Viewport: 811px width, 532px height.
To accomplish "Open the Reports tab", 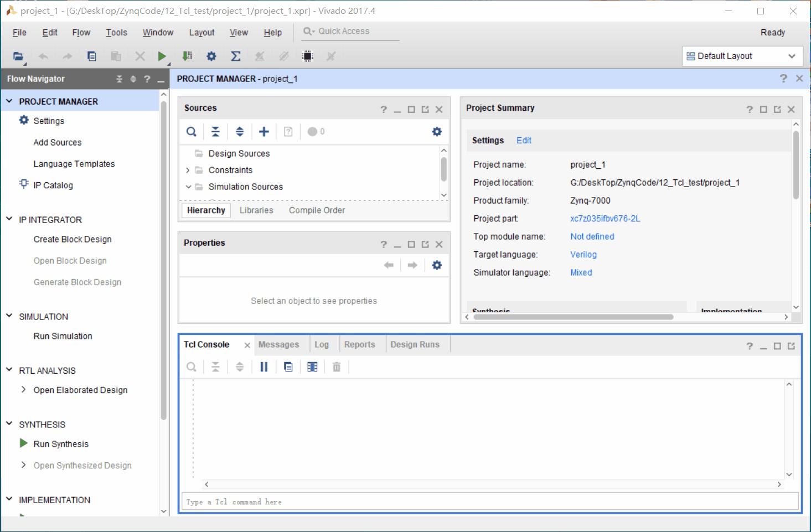I will [x=360, y=344].
